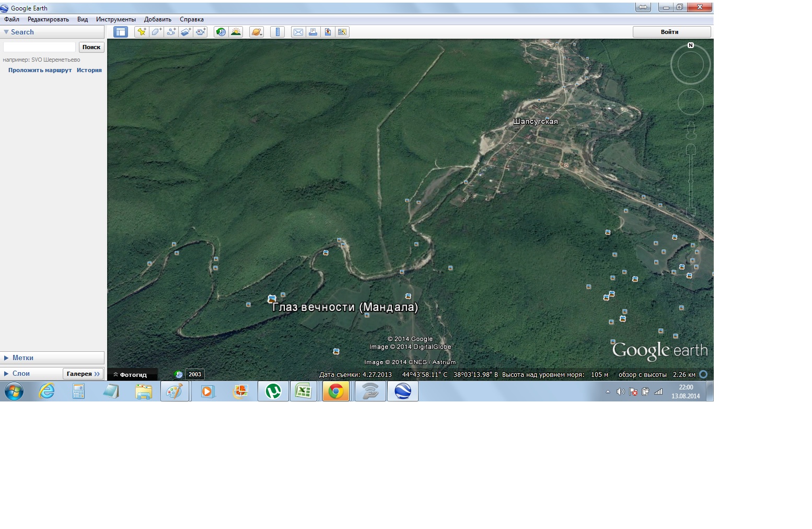Start Record a Tour camera tool

[201, 32]
